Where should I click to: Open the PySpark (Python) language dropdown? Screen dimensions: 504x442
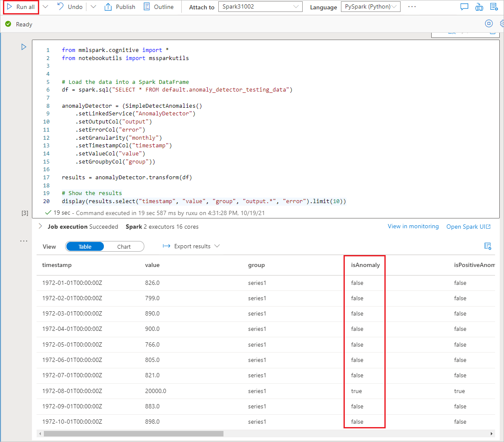[x=370, y=7]
